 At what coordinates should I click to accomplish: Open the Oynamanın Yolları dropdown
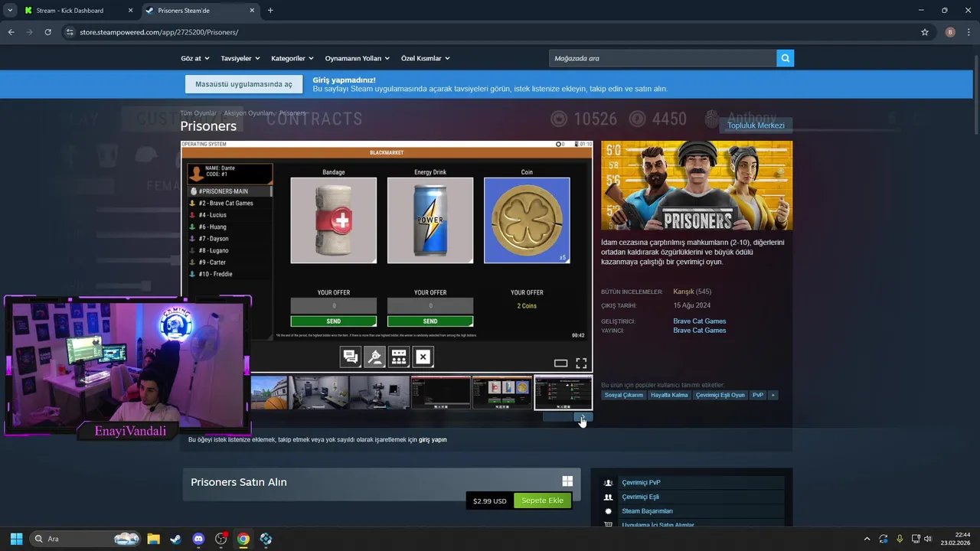pos(358,58)
